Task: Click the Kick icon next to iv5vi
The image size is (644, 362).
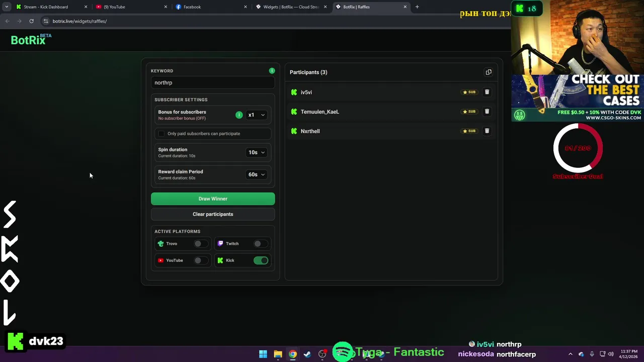Action: pos(294,92)
